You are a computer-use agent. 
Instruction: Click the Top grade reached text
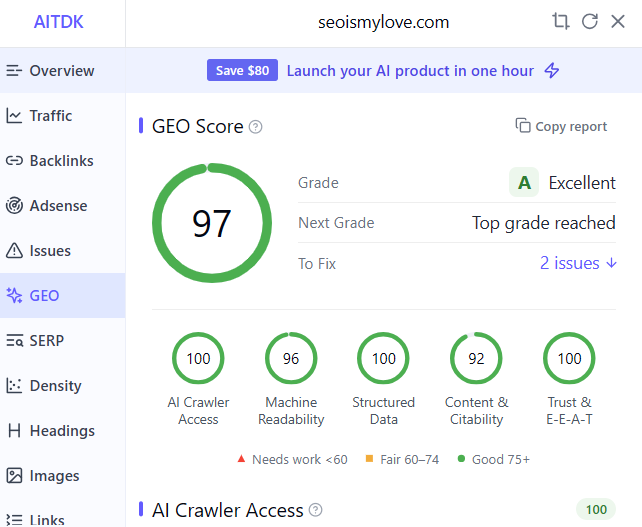click(x=544, y=223)
